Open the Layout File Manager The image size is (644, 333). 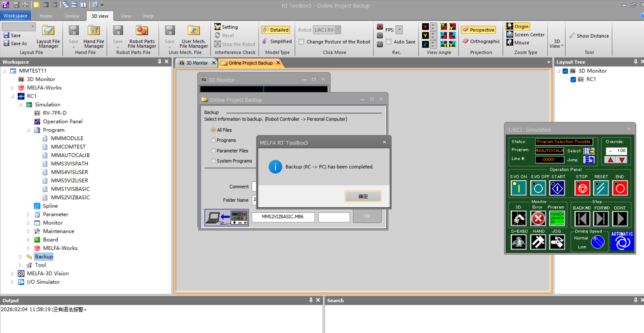tap(48, 36)
